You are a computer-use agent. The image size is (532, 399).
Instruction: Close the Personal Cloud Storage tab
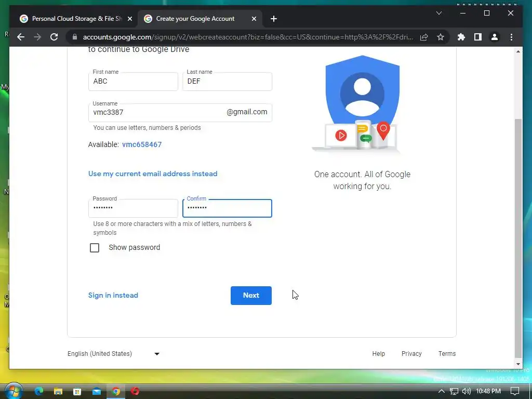pyautogui.click(x=129, y=19)
